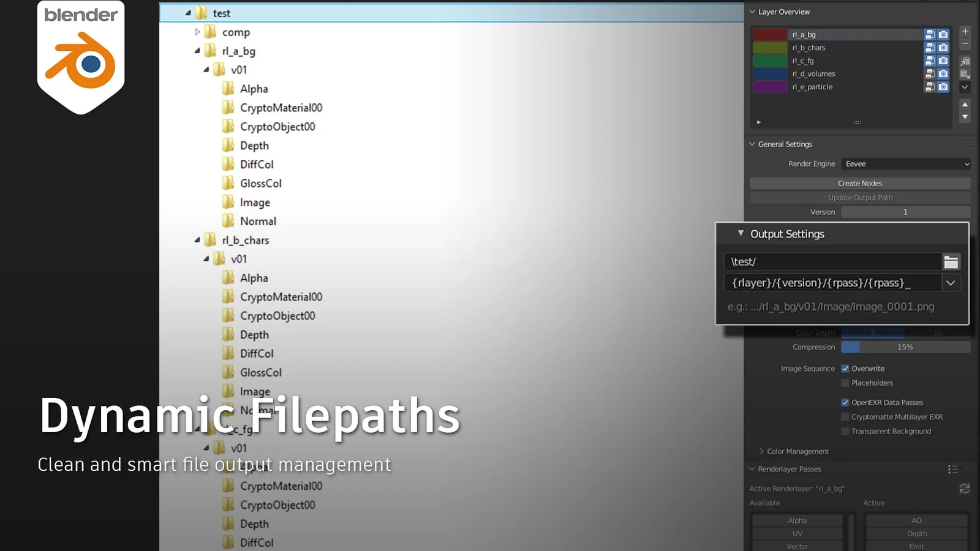Open the filepath template dropdown in Output Settings
This screenshot has width=980, height=551.
[951, 283]
